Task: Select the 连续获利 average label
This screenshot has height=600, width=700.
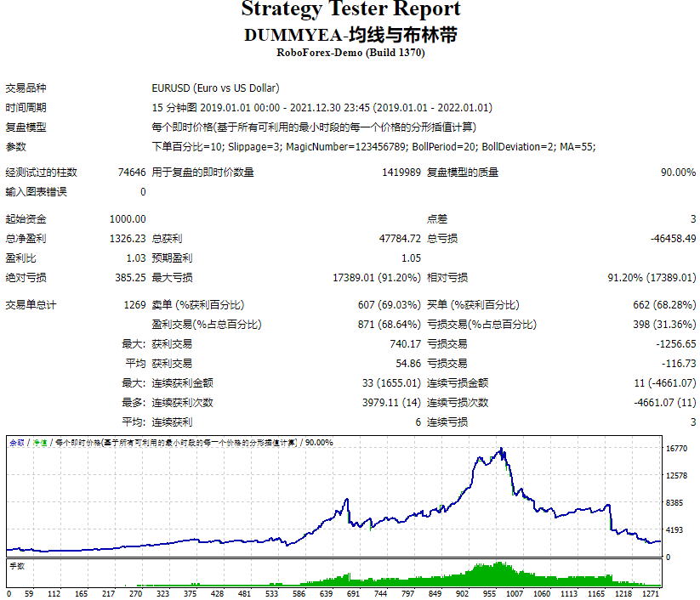Action: pos(172,422)
